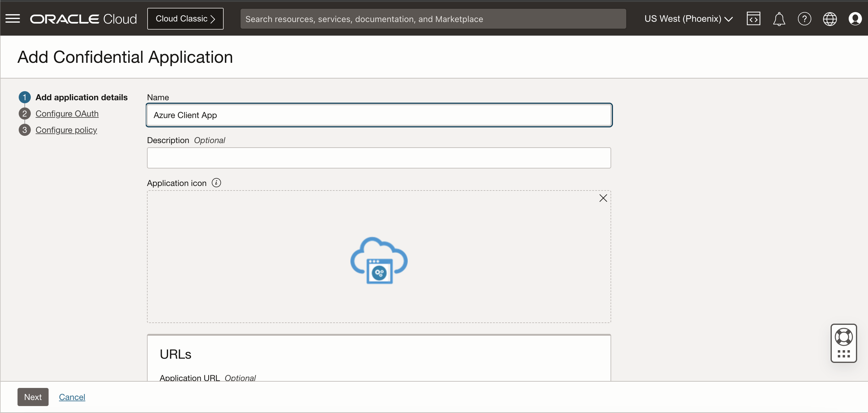
Task: Open the hamburger navigation menu
Action: (13, 18)
